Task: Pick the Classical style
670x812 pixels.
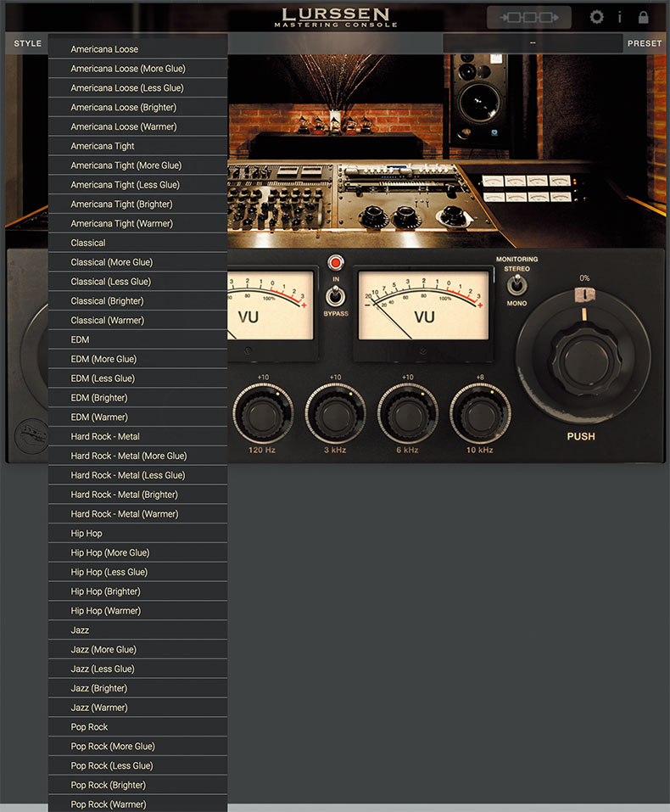Action: click(137, 243)
